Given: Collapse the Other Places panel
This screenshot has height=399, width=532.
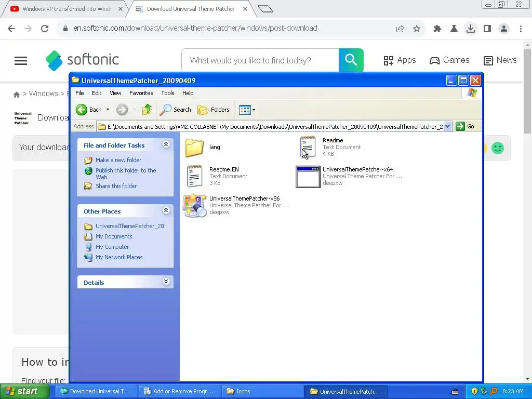Looking at the screenshot, I should click(166, 210).
